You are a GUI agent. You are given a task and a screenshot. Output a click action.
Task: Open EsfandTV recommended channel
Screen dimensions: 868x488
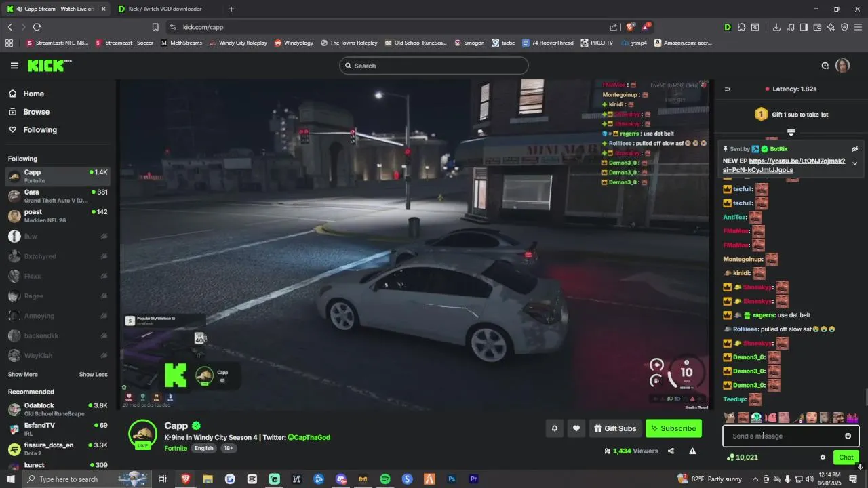58,429
